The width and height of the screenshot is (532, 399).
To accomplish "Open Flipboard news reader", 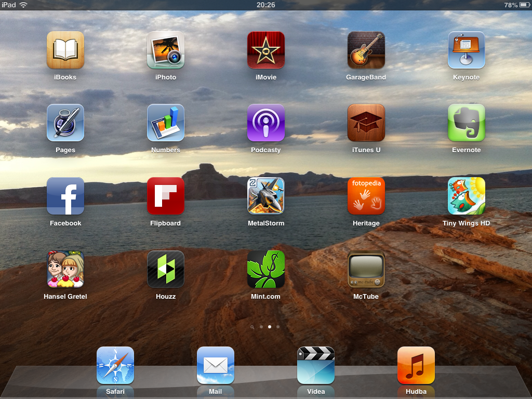I will point(165,196).
